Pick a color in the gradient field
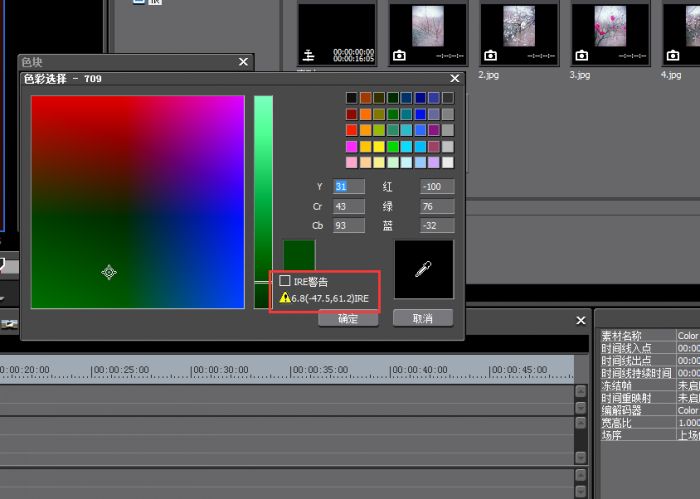The width and height of the screenshot is (700, 499). (x=138, y=201)
